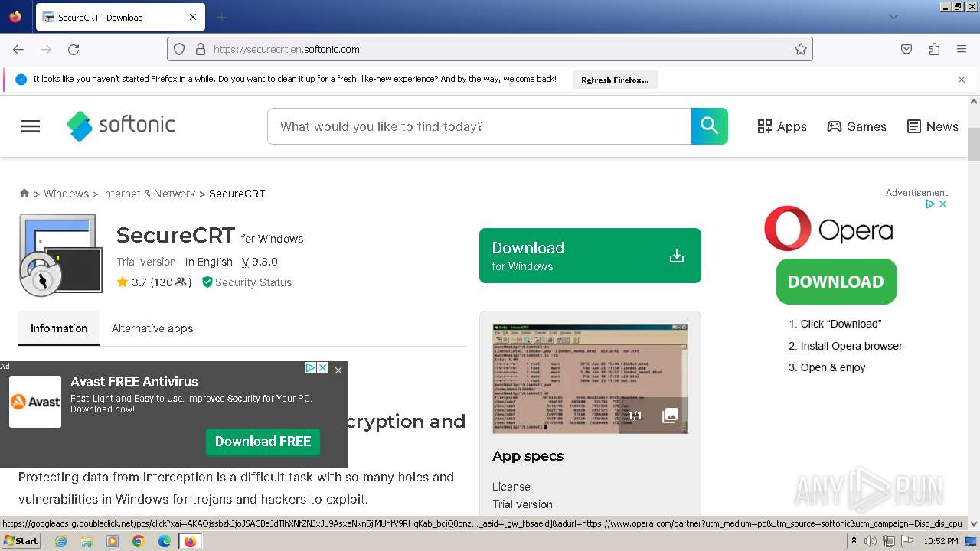
Task: Open the Firefox extensions icon
Action: pos(934,49)
